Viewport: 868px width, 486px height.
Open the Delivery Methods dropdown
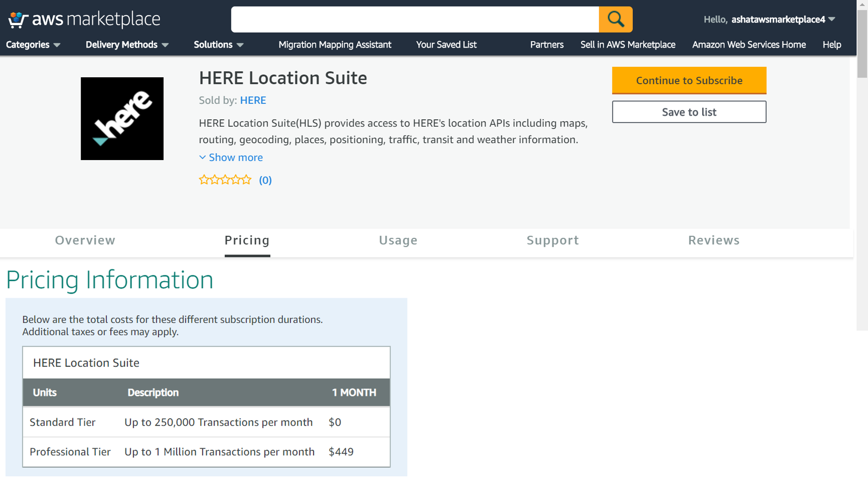click(x=127, y=45)
